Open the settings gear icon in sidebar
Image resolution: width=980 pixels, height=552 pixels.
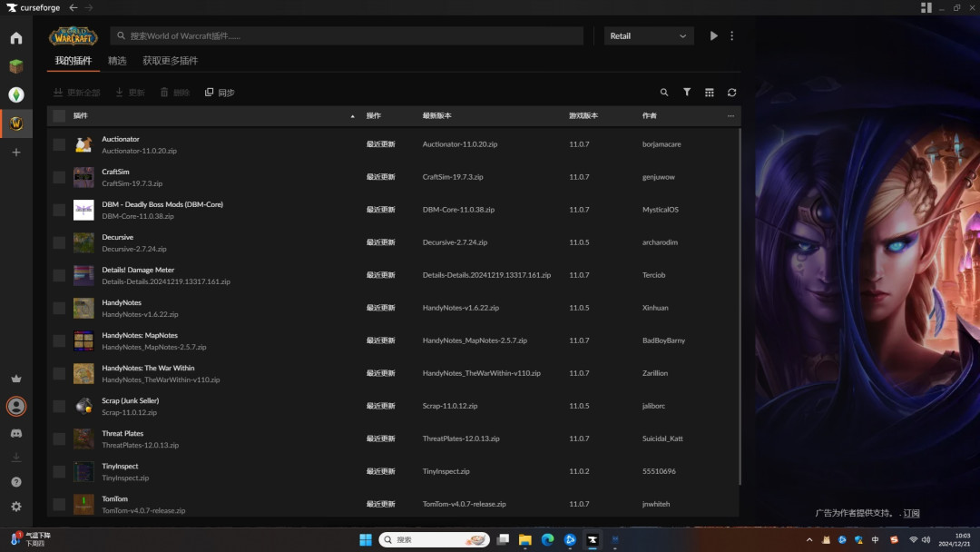[x=16, y=507]
